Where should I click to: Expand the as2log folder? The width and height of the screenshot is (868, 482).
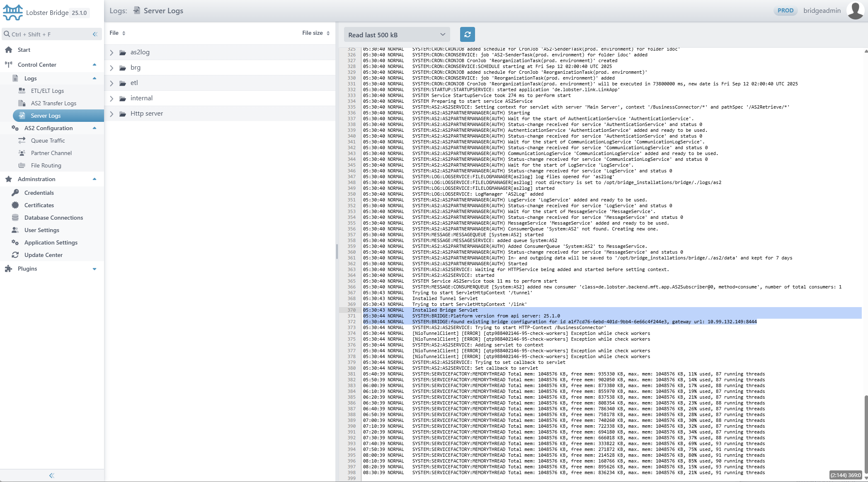(x=112, y=53)
